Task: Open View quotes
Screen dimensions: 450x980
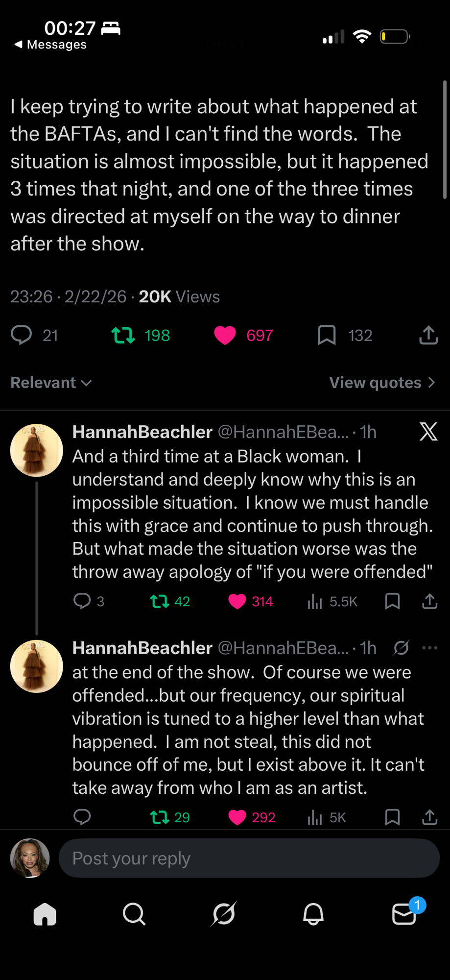Action: (382, 383)
